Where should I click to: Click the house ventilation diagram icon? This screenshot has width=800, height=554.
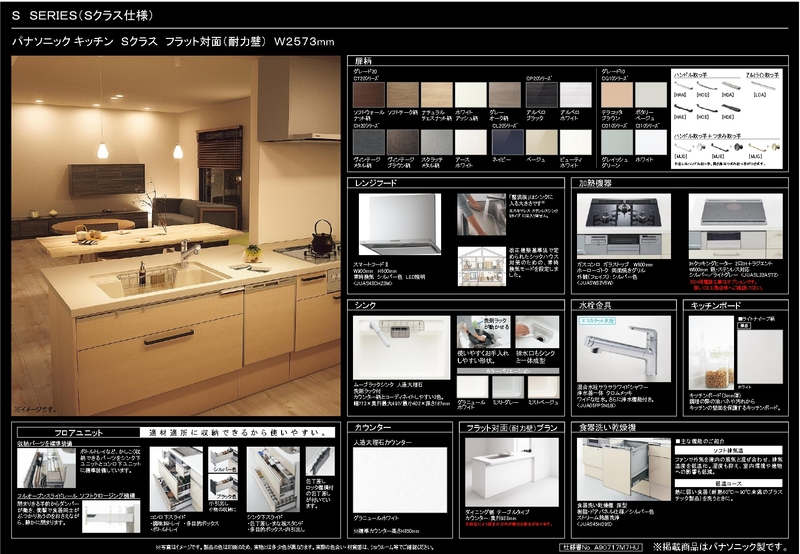pos(481,267)
